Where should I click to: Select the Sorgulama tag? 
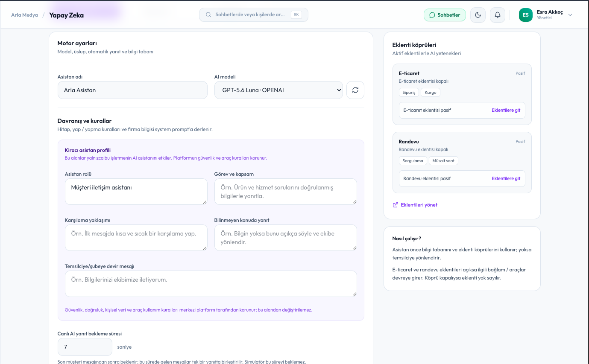pos(413,161)
